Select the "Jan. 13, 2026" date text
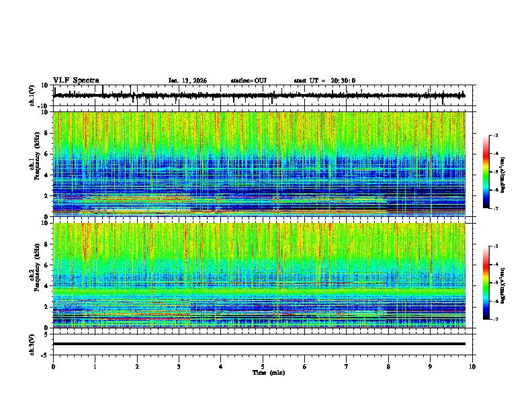The width and height of the screenshot is (532, 411). pyautogui.click(x=187, y=81)
